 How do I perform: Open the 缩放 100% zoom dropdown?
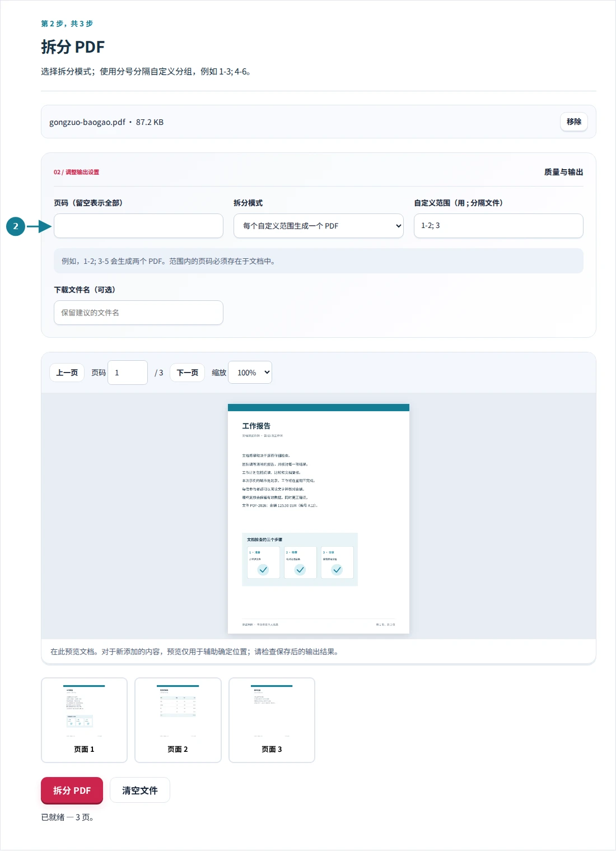(x=250, y=373)
